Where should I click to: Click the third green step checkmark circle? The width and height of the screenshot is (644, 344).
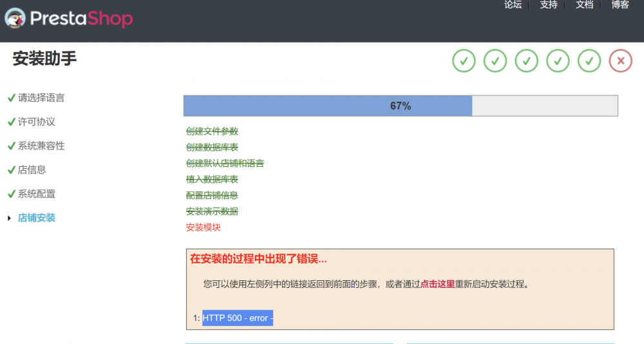[527, 61]
